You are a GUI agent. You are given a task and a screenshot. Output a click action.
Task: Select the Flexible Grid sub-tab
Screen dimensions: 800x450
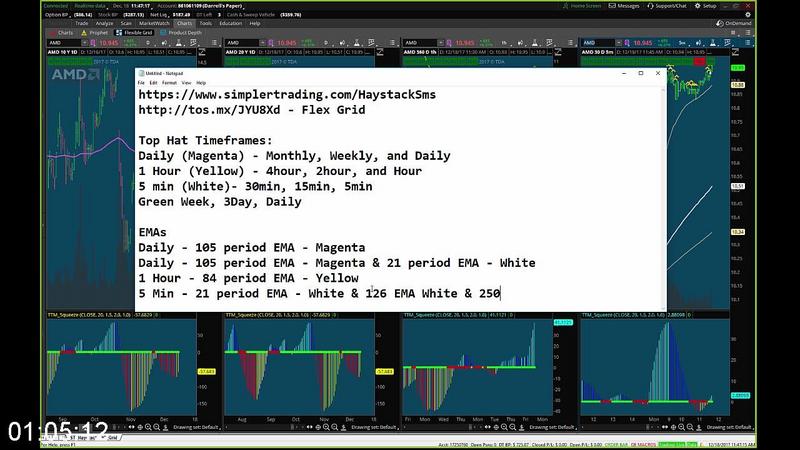click(x=134, y=33)
